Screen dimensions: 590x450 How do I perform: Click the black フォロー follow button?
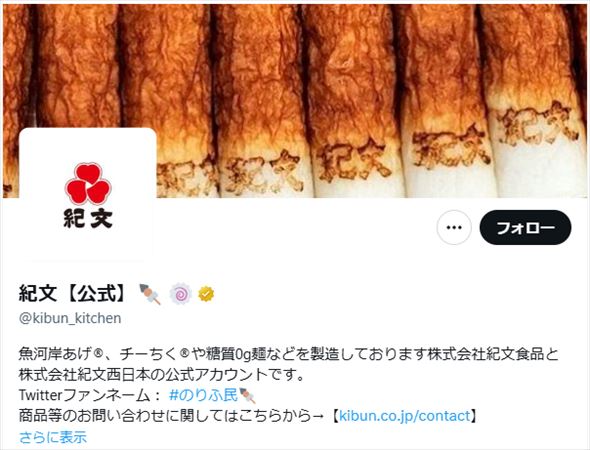525,227
